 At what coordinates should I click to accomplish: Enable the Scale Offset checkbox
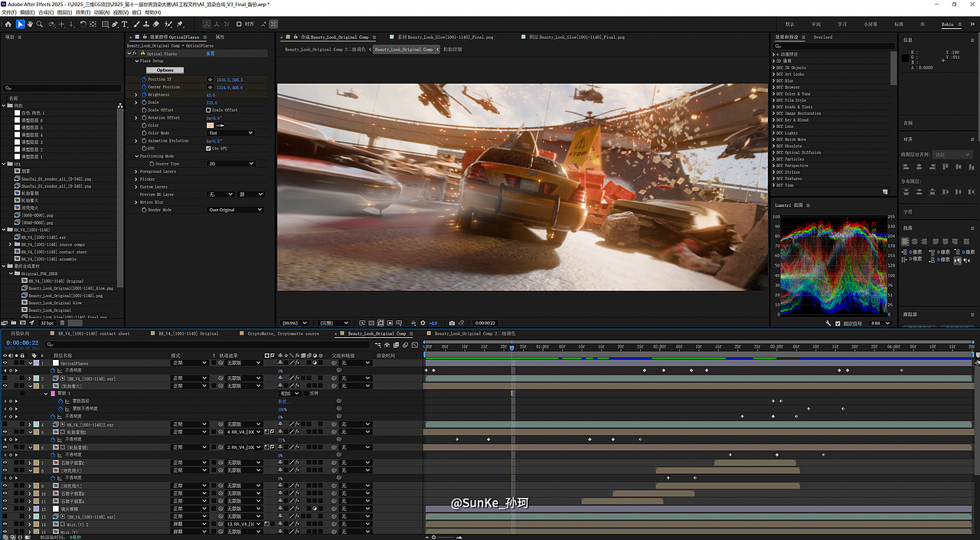tap(208, 110)
